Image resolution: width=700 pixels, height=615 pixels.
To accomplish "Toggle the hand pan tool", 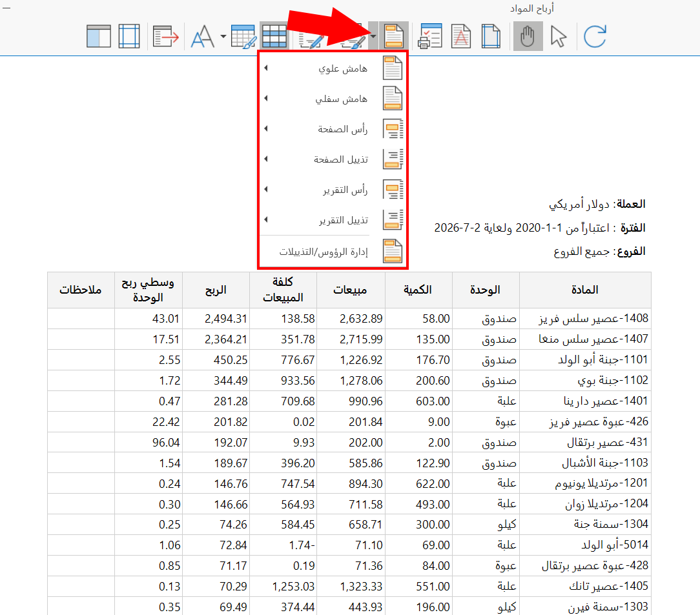I will [528, 36].
